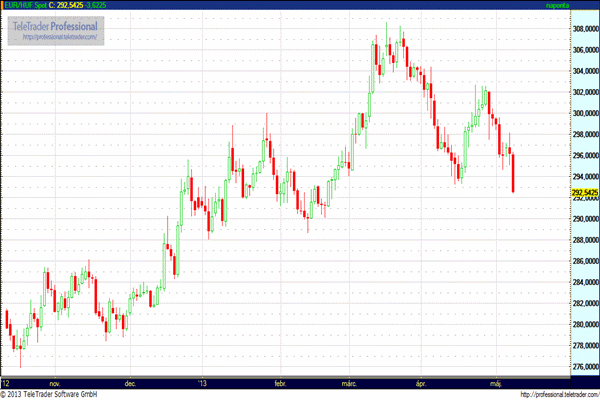600x400 pixels.
Task: Click the 'márc.' label on time axis
Action: coord(350,382)
